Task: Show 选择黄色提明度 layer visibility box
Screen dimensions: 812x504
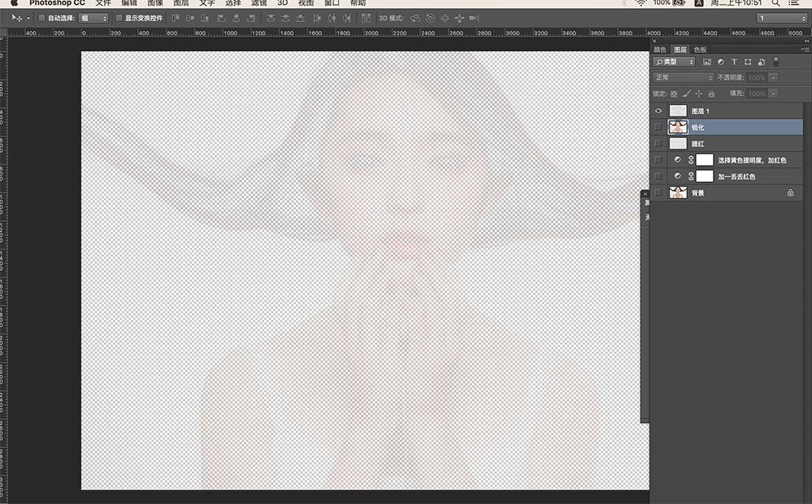Action: click(658, 159)
